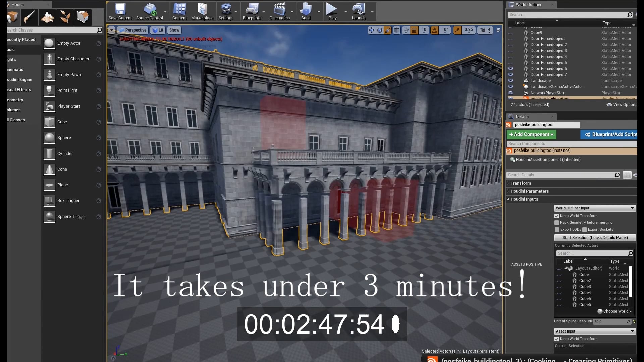The image size is (644, 362).
Task: Open the Marketplace toolbar icon
Action: tap(202, 12)
